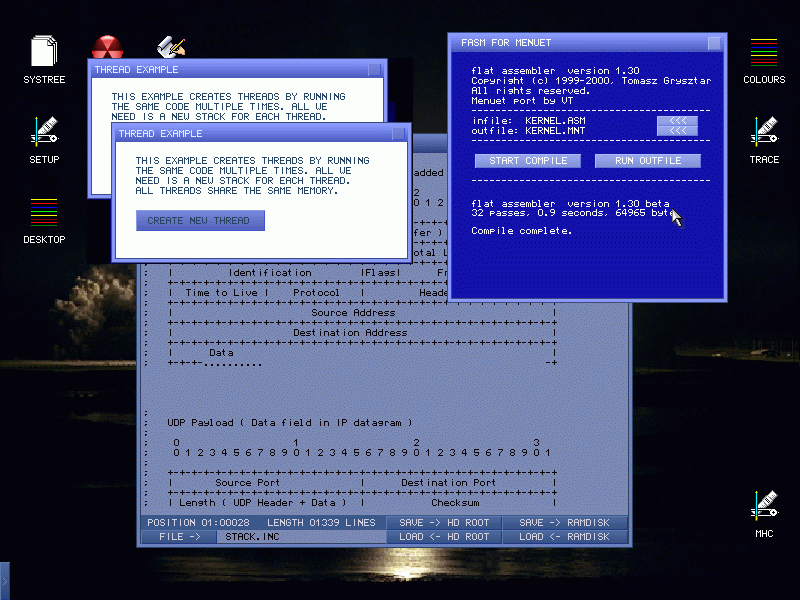Close the front THREAD EXAMPLE window
Screen dimensions: 800x600
398,134
